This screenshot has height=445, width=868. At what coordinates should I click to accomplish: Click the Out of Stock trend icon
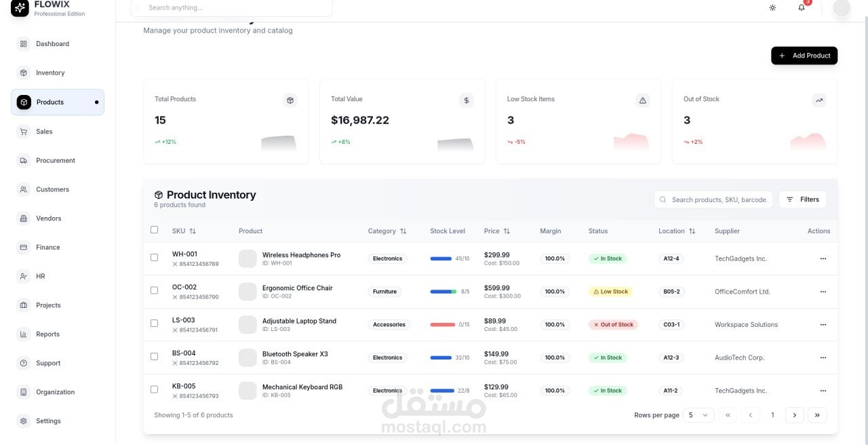coord(819,100)
